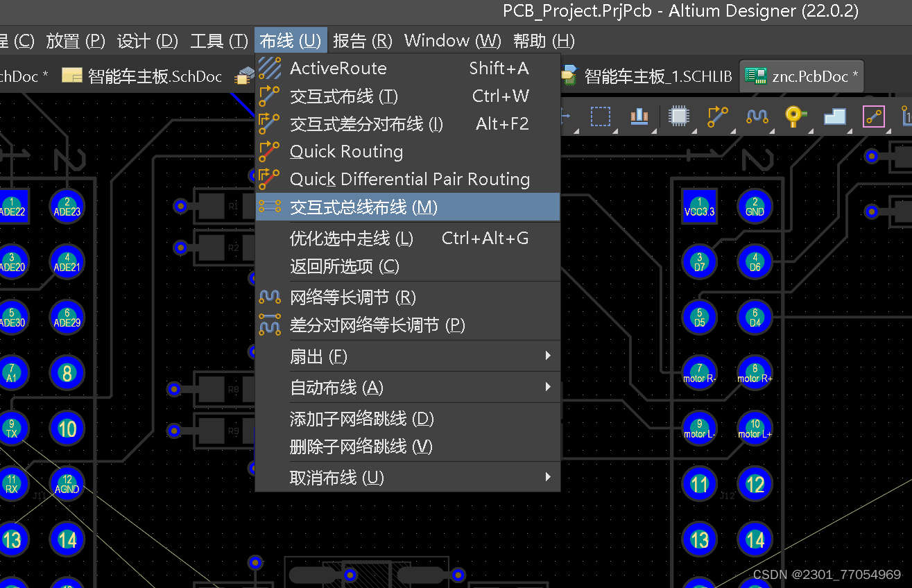Viewport: 912px width, 588px height.
Task: Open dropdown arrow of align tool
Action: tap(653, 130)
